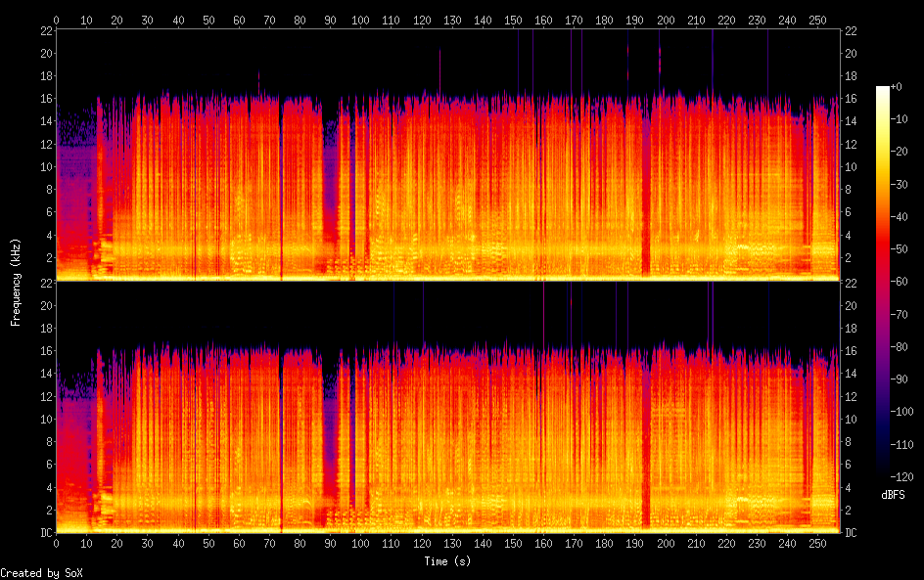The image size is (924, 580).
Task: Click the "Time (s)" axis label
Action: [x=449, y=561]
